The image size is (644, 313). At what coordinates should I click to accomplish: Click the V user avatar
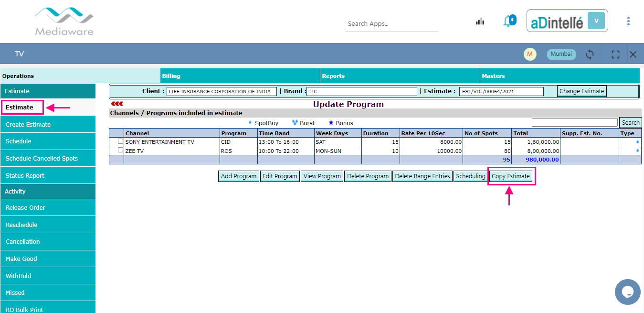[x=596, y=21]
